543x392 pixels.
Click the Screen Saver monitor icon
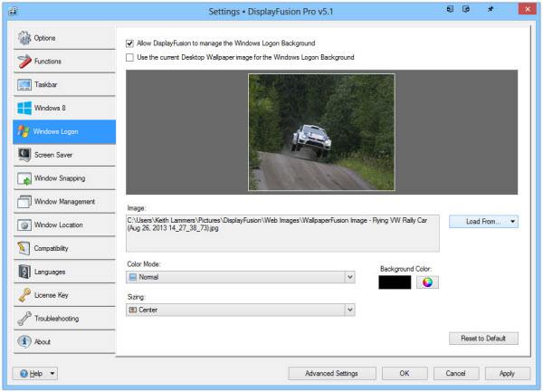pyautogui.click(x=24, y=155)
